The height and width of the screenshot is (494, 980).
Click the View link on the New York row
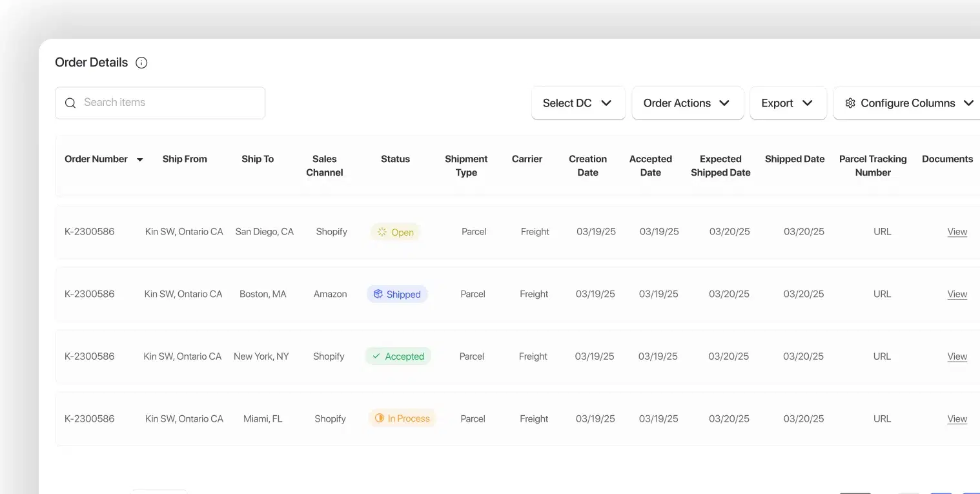(x=957, y=356)
